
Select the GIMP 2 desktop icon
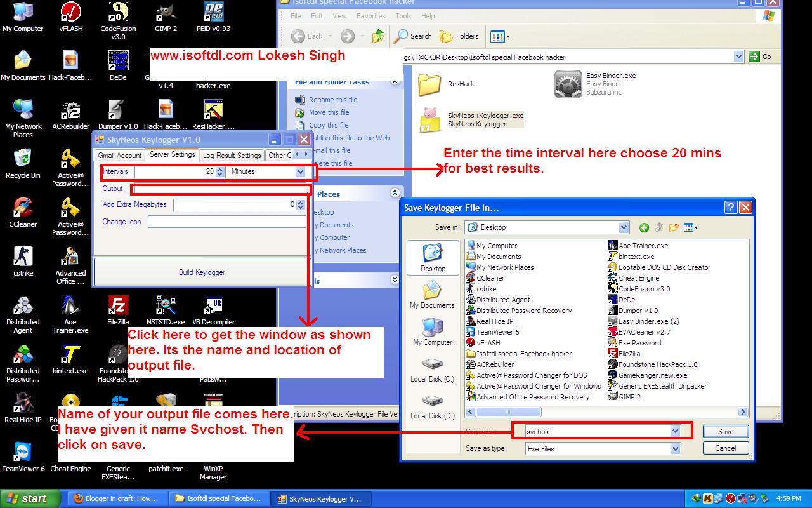[x=166, y=17]
